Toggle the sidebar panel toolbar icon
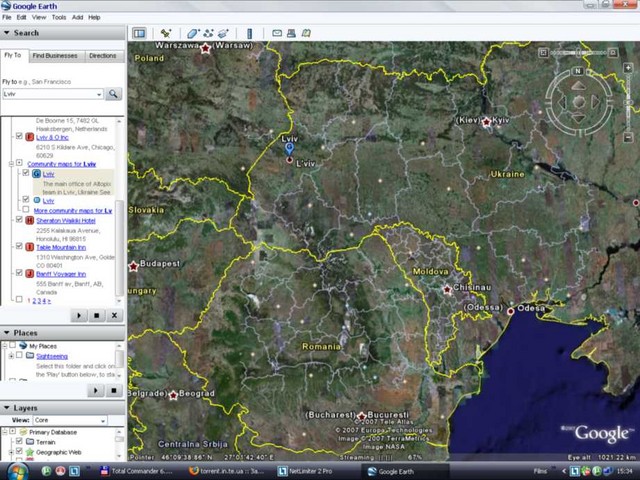640x480 pixels. click(x=139, y=33)
